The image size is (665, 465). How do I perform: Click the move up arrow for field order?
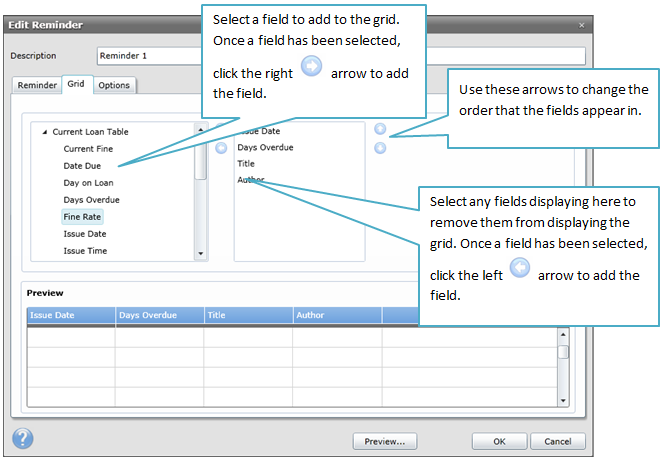tap(380, 129)
